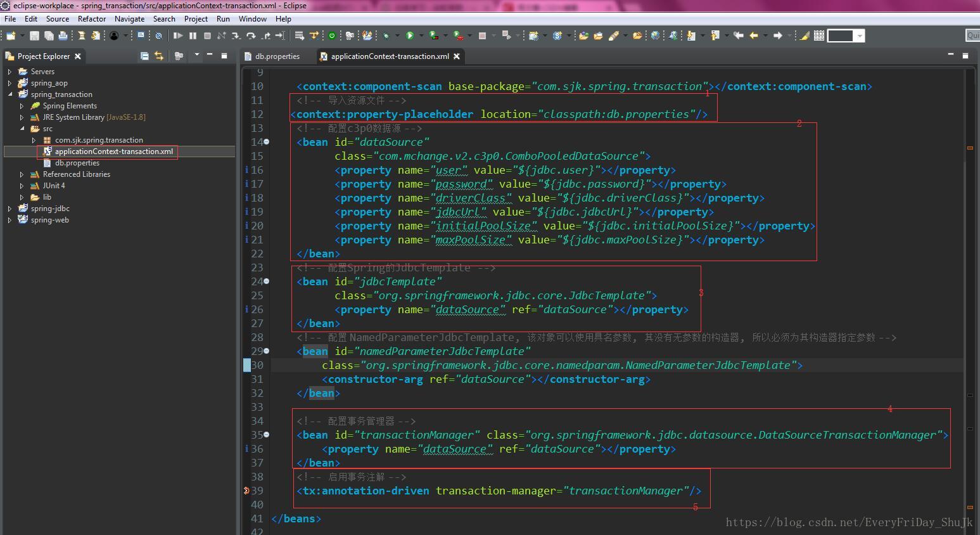Click the Previous Annotation icon
980x535 pixels.
tap(715, 35)
